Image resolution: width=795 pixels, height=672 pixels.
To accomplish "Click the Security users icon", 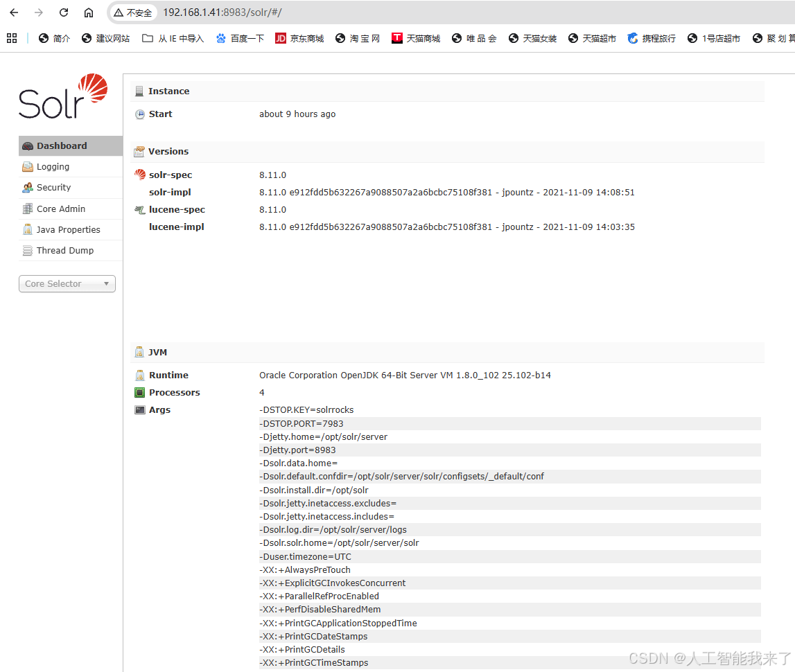I will [x=28, y=188].
